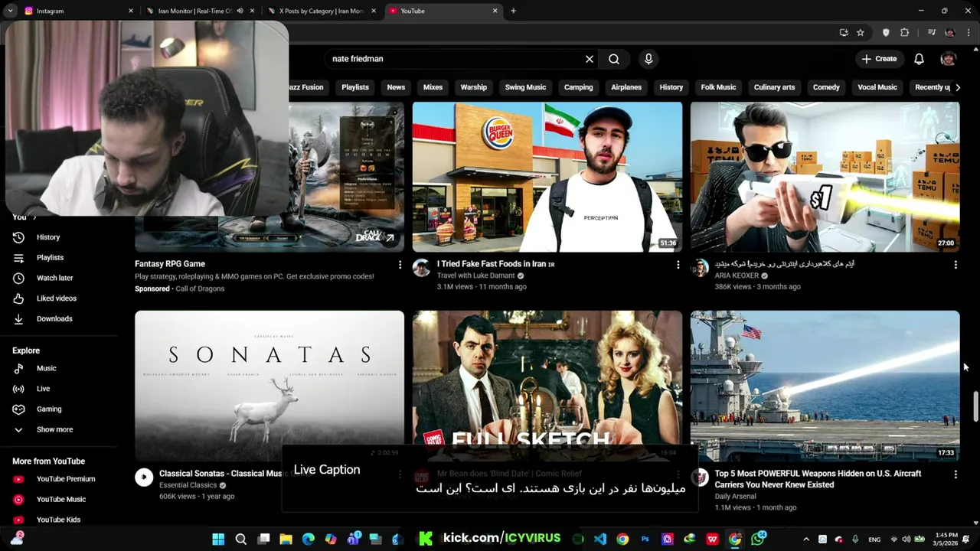Open more options for Fantasy RPG Game ad
The height and width of the screenshot is (551, 980).
pos(400,265)
